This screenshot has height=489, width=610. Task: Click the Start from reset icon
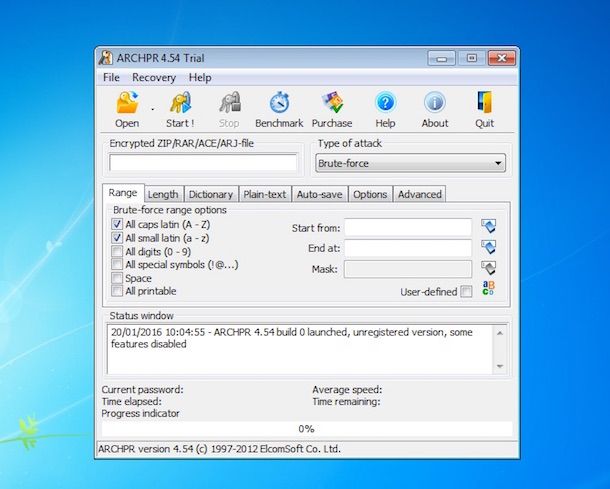489,226
